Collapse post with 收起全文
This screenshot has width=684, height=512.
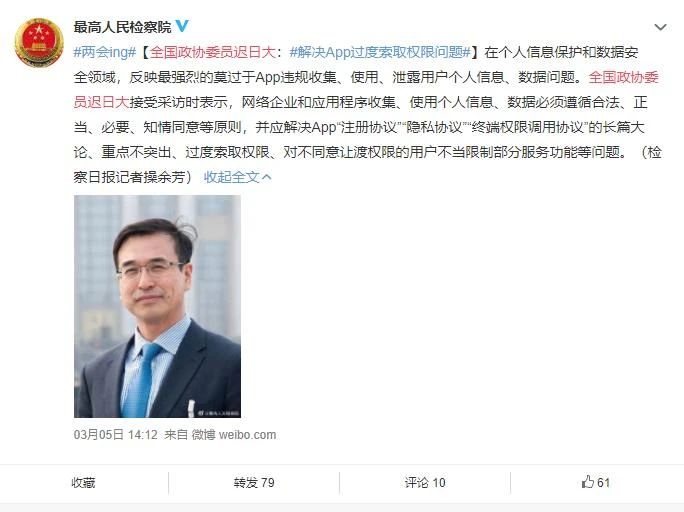tap(232, 177)
